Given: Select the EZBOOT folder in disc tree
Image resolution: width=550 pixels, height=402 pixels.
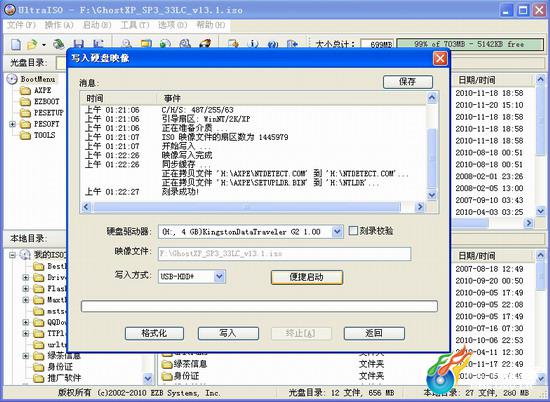Looking at the screenshot, I should point(39,102).
